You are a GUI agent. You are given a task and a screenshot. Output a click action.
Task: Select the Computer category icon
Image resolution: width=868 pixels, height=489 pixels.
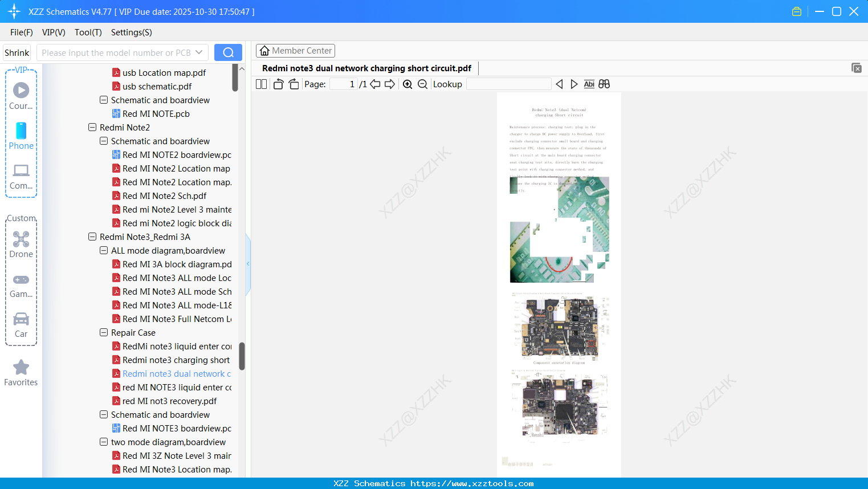pyautogui.click(x=21, y=176)
